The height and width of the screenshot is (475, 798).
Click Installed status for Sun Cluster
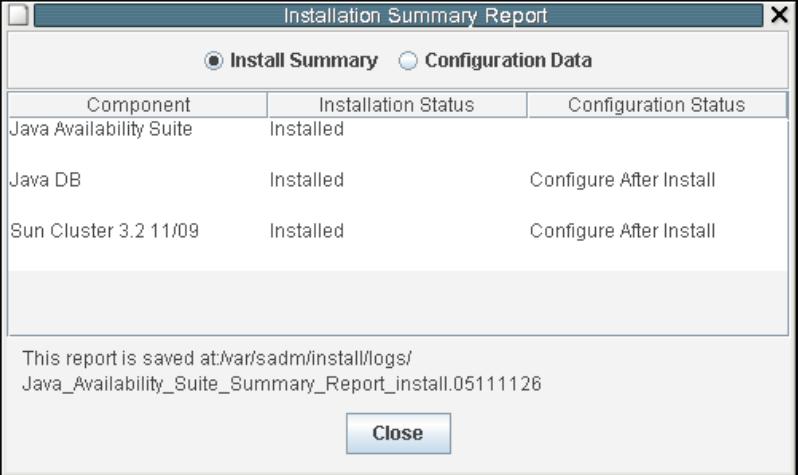[307, 231]
